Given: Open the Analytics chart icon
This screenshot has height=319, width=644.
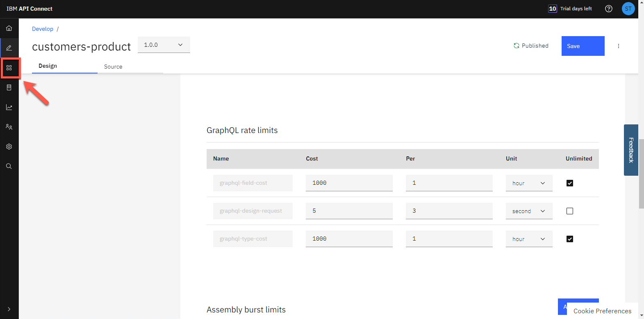Looking at the screenshot, I should coord(9,107).
